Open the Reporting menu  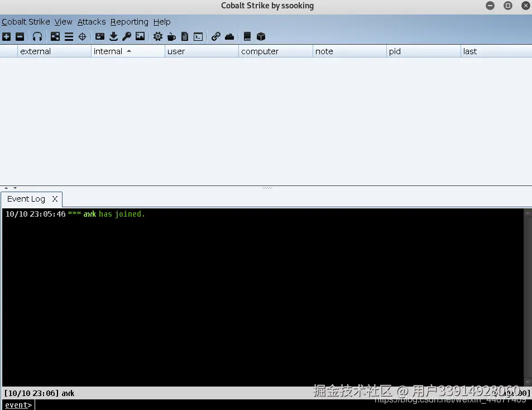[130, 22]
